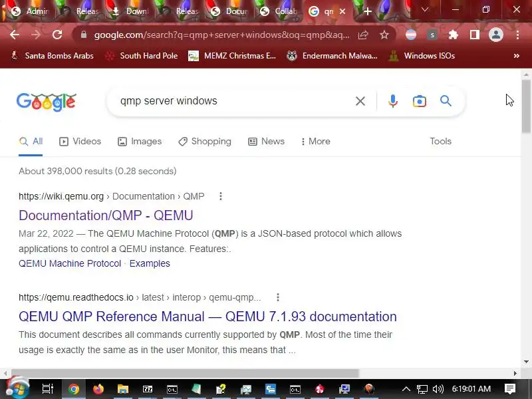532x399 pixels.
Task: Open MEMZ Christmas bookmark
Action: [232, 56]
